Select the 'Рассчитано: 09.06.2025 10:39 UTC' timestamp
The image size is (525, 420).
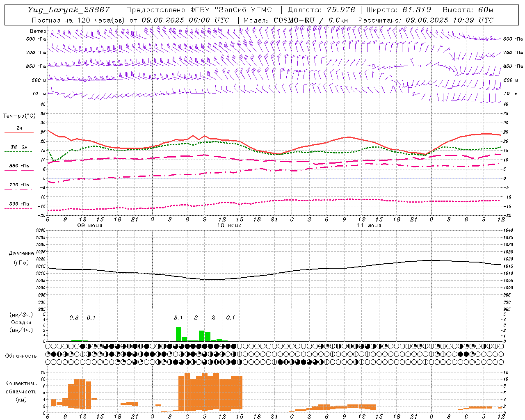(426, 20)
